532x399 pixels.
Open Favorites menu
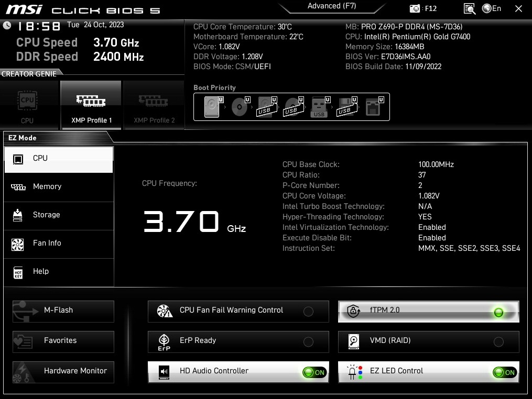pos(63,342)
